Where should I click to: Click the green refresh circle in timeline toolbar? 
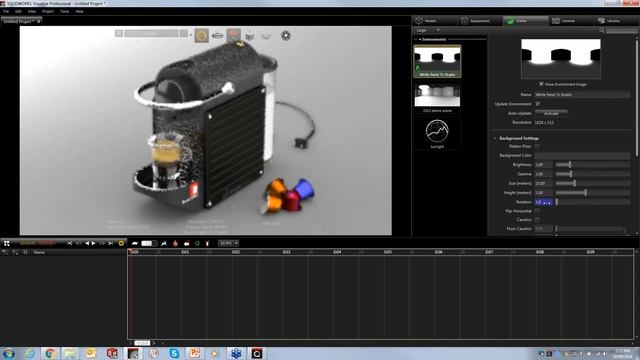tap(197, 243)
